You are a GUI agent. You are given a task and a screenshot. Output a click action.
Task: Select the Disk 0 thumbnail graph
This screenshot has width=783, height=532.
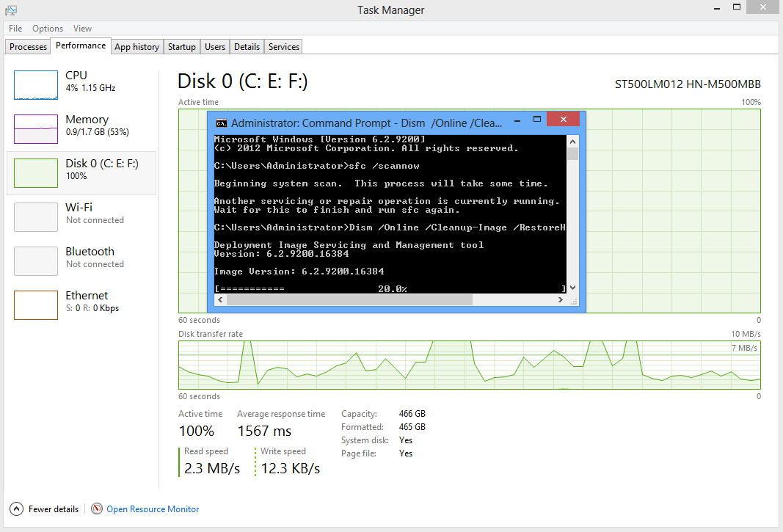pyautogui.click(x=36, y=173)
